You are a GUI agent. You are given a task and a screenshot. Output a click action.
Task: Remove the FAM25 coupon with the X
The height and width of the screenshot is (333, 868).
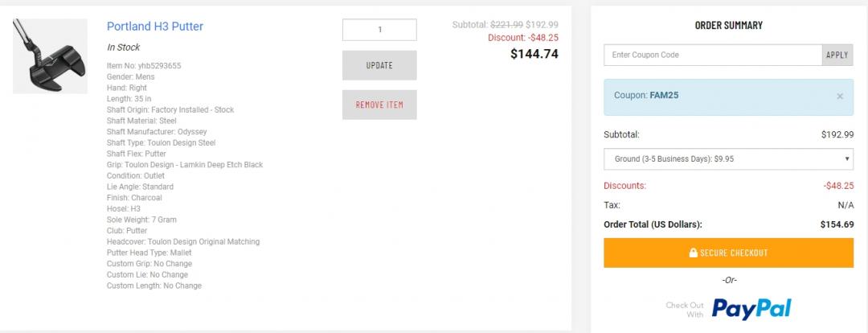coord(840,97)
